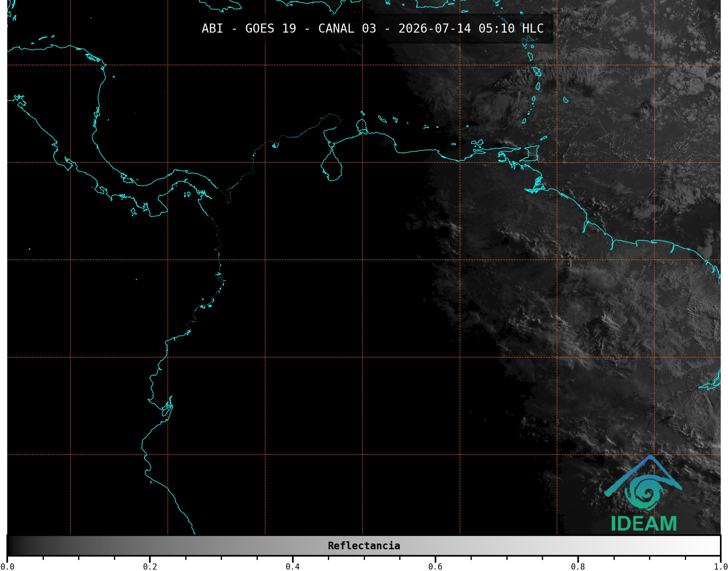Click the colorbar tick label '0.6'
This screenshot has height=571, width=728.
[x=435, y=566]
